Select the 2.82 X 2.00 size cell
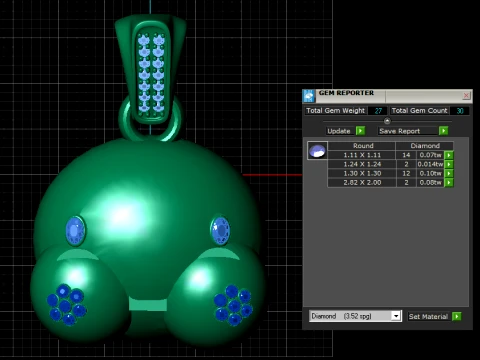The image size is (480, 360). (362, 183)
